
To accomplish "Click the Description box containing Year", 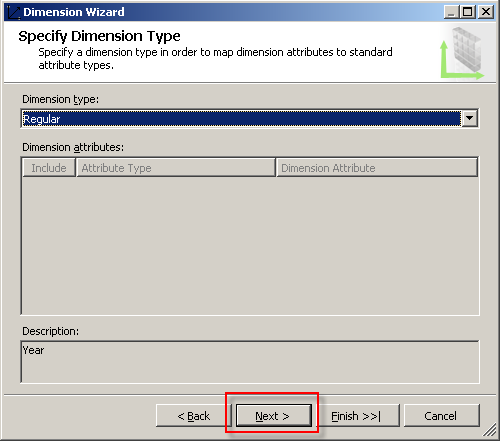I will [250, 362].
